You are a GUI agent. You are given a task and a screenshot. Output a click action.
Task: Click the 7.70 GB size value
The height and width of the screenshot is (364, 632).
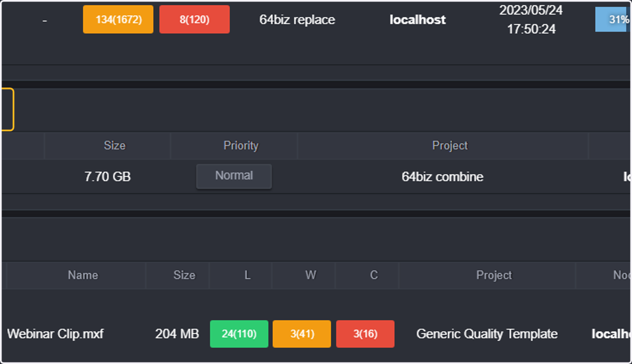pyautogui.click(x=107, y=176)
